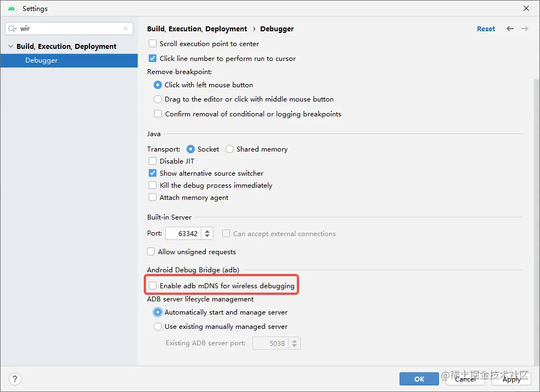Select Use existing manually managed server
Viewport: 540px width, 392px height.
pos(157,327)
